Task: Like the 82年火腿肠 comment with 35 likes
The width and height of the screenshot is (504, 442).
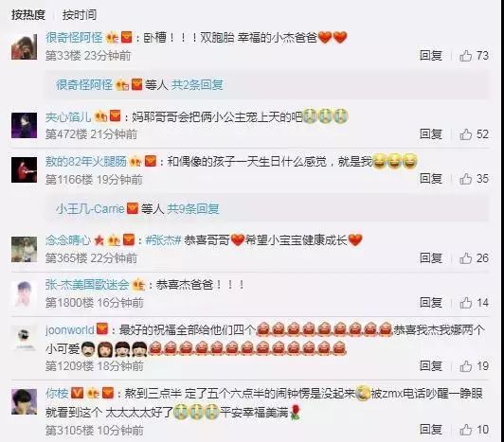Action: tap(465, 179)
